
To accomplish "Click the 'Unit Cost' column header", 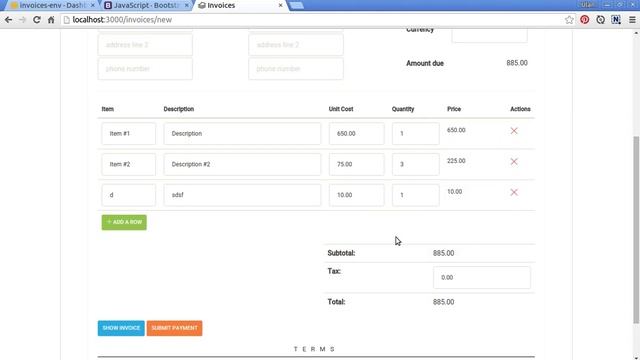I will 341,109.
